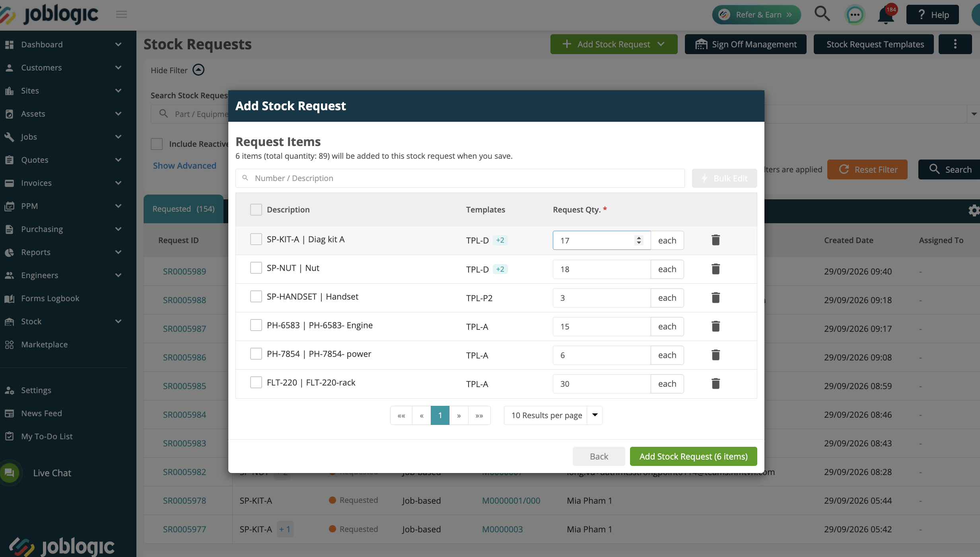Check the FLT-220 rack row checkbox
Screen dimensions: 980x557
pyautogui.click(x=256, y=383)
